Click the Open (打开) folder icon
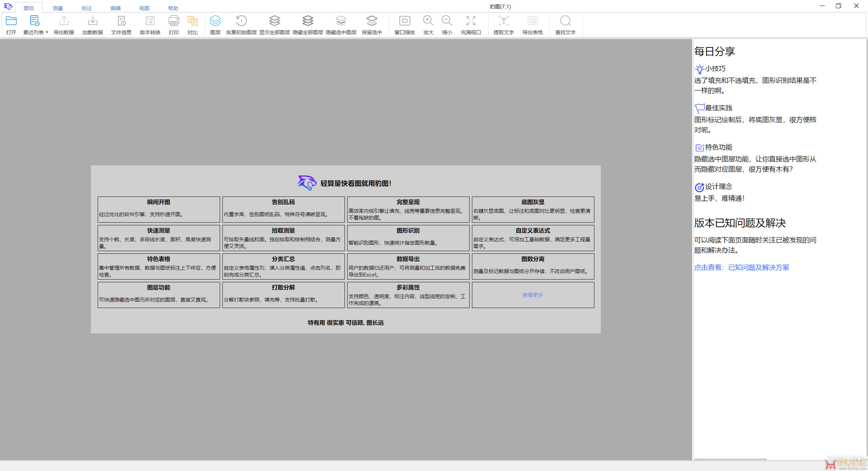Image resolution: width=868 pixels, height=471 pixels. [11, 21]
